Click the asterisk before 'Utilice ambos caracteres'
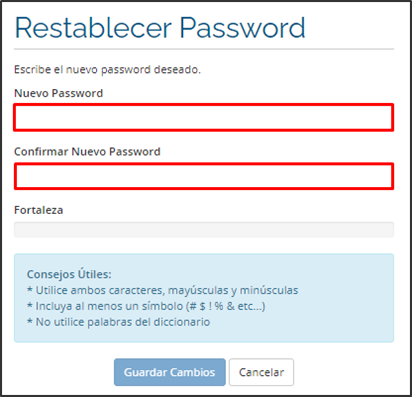 30,289
